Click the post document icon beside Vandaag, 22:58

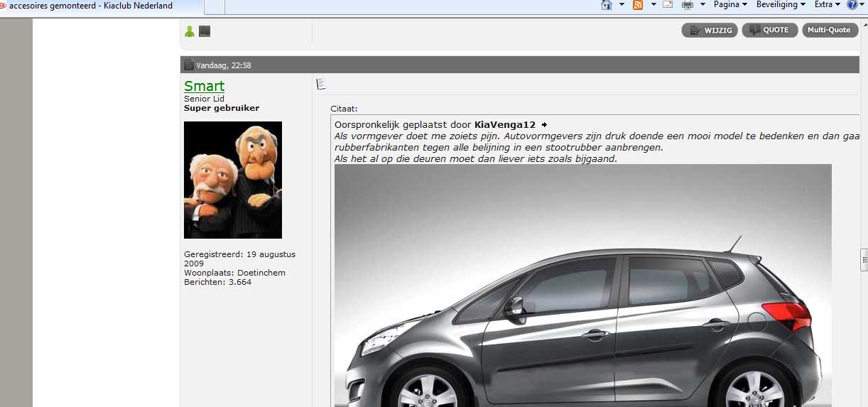coord(189,65)
